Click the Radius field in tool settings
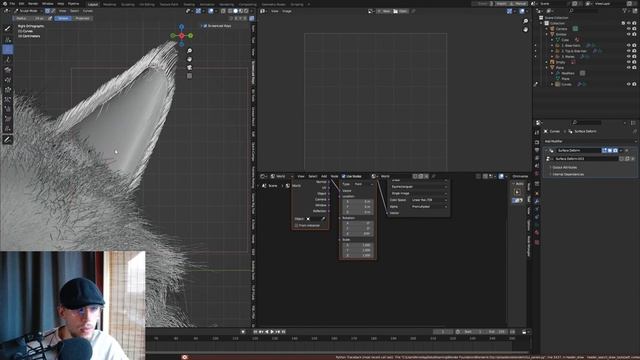The image size is (640, 360). (x=30, y=18)
